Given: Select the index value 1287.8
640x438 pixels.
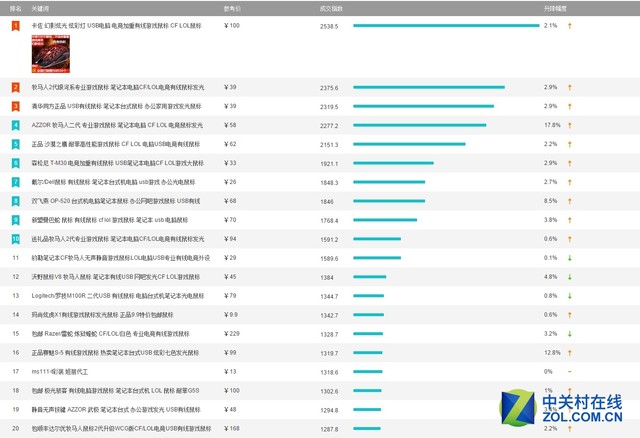Looking at the screenshot, I should click(329, 429).
